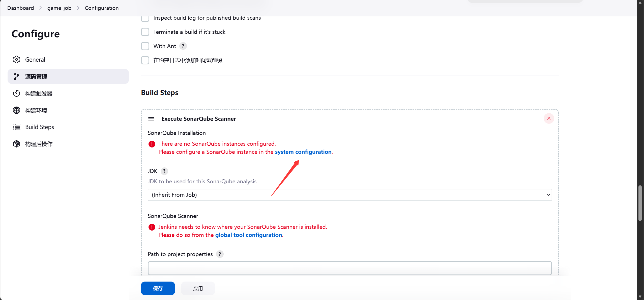Focus the Path to project properties input

click(350, 268)
